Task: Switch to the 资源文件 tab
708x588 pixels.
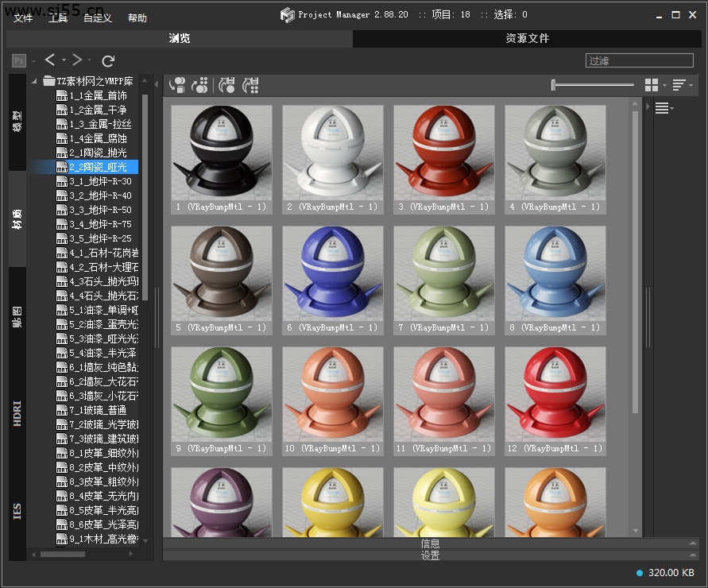Action: (x=527, y=38)
